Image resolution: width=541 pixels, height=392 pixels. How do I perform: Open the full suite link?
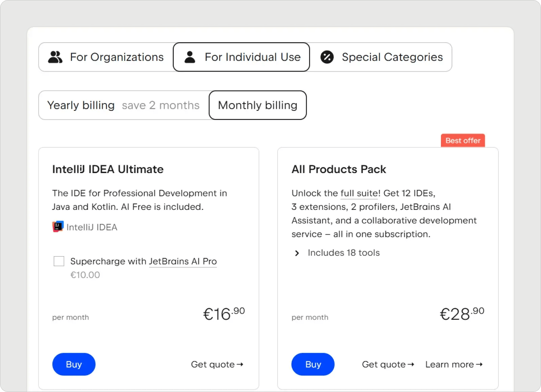(x=359, y=193)
